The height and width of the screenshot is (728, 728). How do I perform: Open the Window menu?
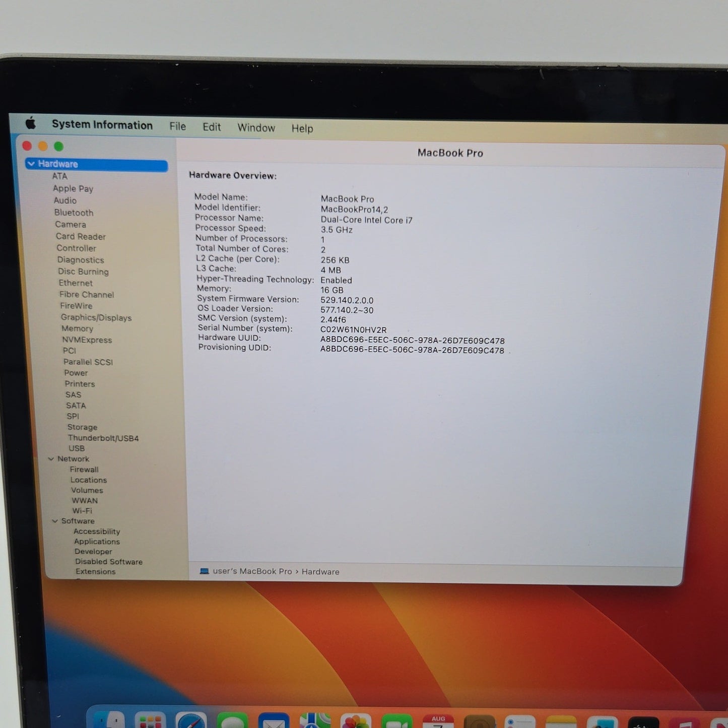coord(256,128)
